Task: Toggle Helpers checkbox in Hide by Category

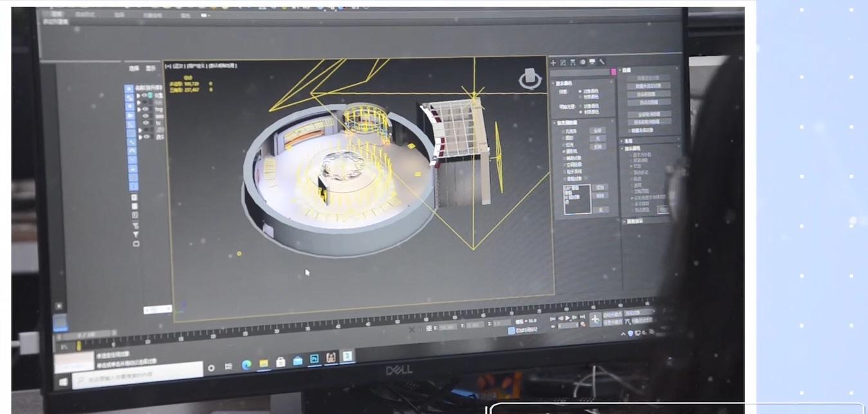Action: pos(564,158)
